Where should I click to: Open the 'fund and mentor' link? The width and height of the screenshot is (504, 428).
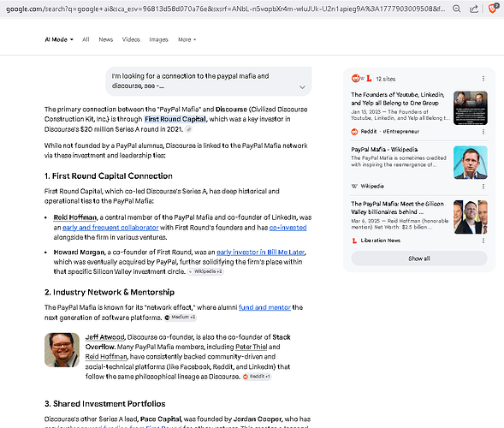tap(264, 307)
